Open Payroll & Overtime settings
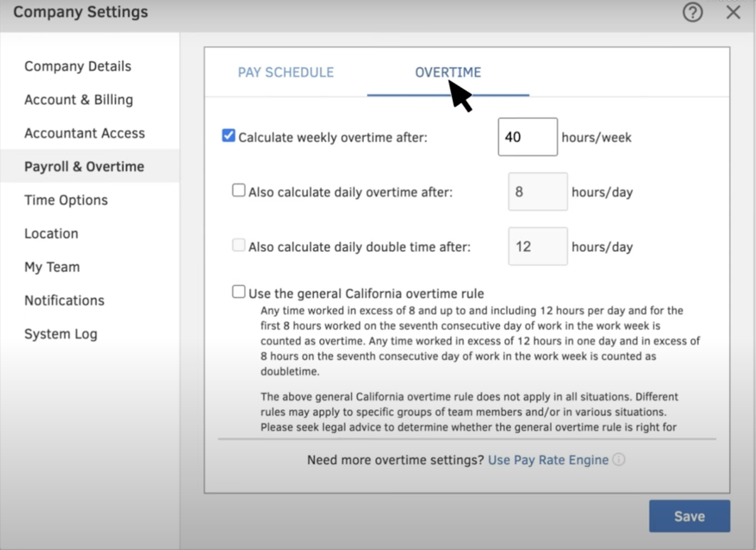This screenshot has height=550, width=756. tap(85, 166)
